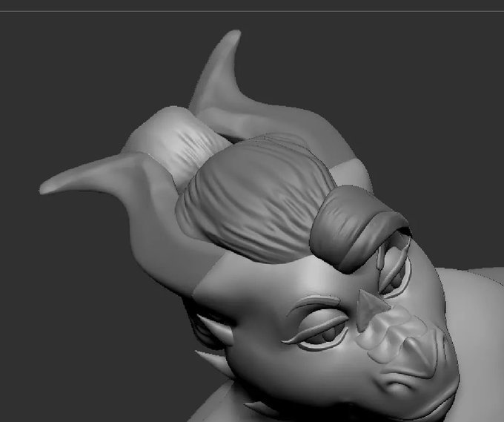Click the hair bun behind the horns
The image size is (504, 422).
click(x=175, y=142)
